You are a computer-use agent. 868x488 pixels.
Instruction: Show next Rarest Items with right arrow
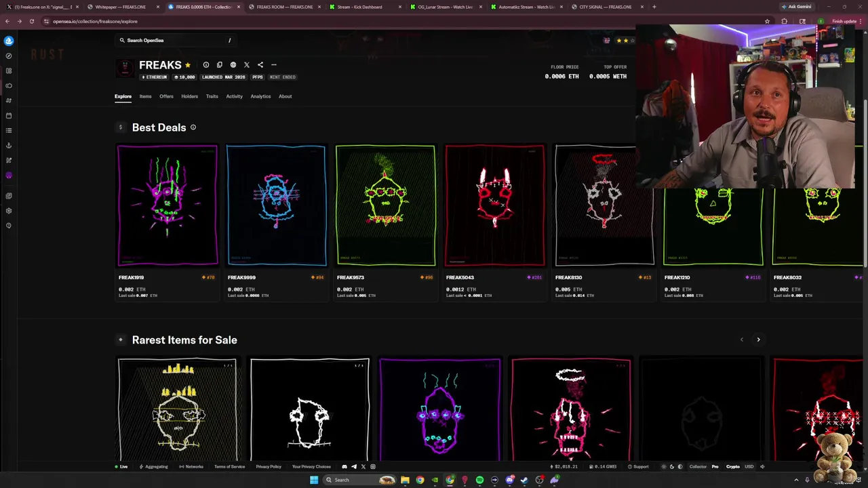758,340
